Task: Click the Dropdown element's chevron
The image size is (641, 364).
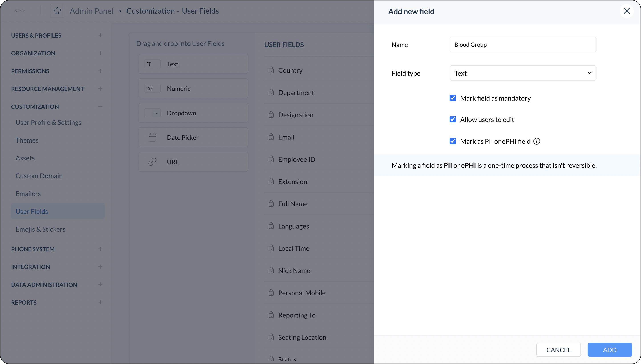Action: pos(156,113)
